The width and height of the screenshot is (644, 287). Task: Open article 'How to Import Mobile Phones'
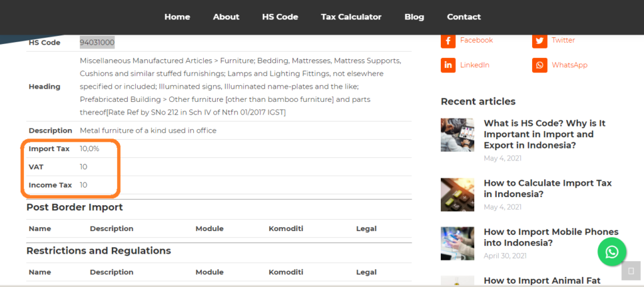pos(551,237)
